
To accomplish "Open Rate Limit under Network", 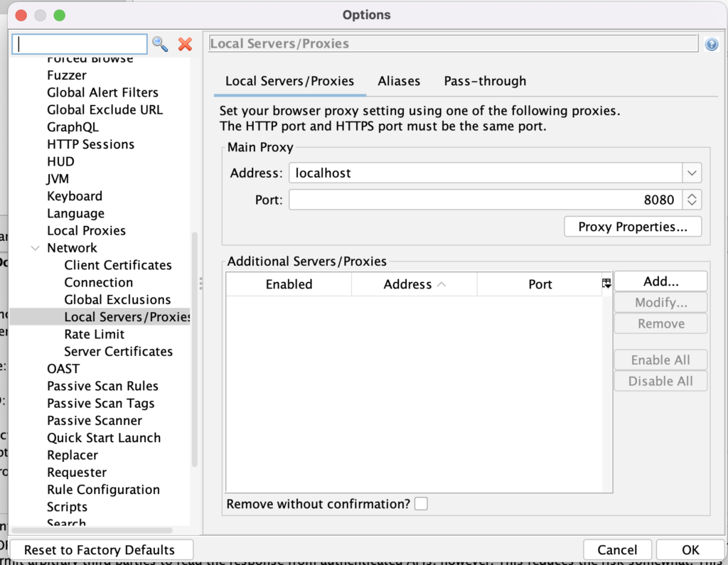I will [95, 334].
